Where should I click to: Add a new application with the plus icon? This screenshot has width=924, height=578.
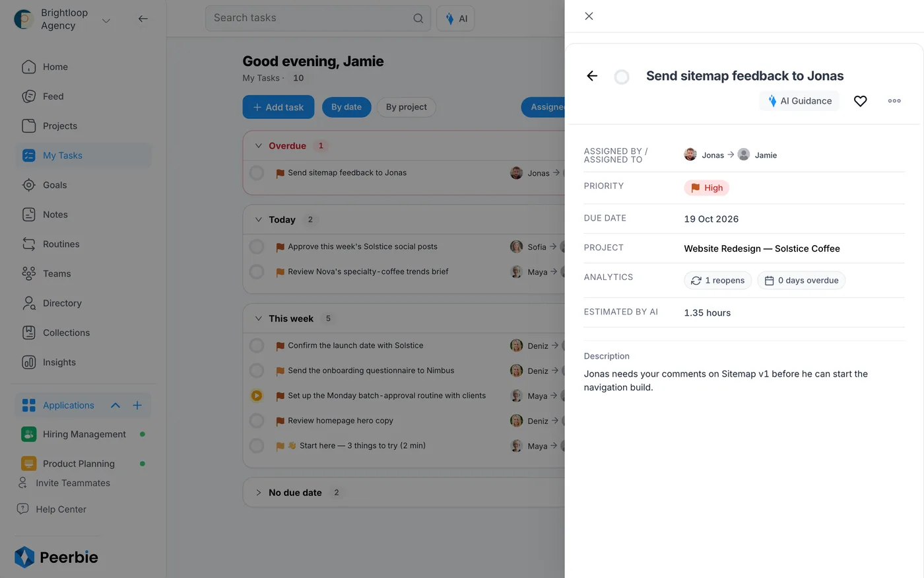click(x=137, y=405)
